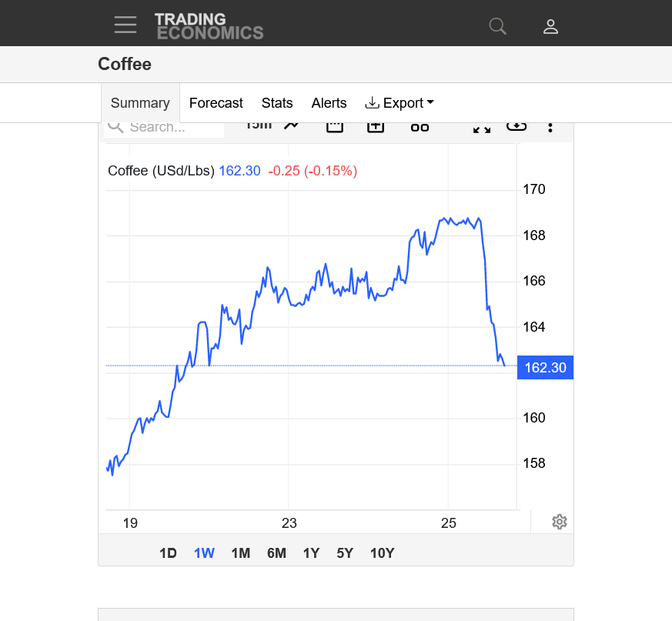Open the three-dot more options menu

pos(550,127)
